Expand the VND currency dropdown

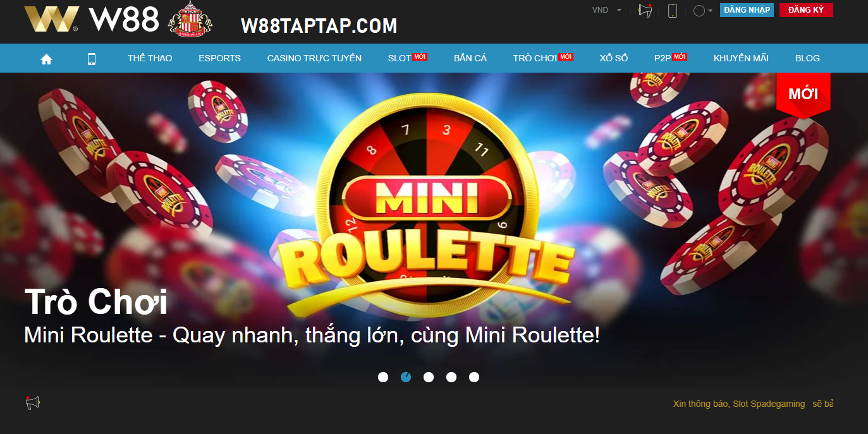pos(607,10)
